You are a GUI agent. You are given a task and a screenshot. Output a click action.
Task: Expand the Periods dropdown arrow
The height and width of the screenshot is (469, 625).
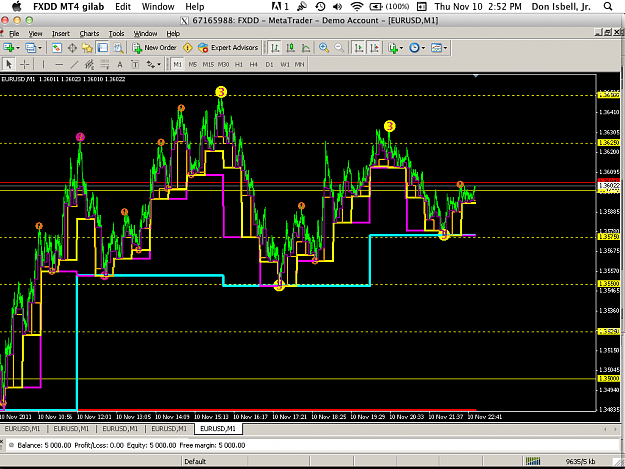tap(423, 48)
